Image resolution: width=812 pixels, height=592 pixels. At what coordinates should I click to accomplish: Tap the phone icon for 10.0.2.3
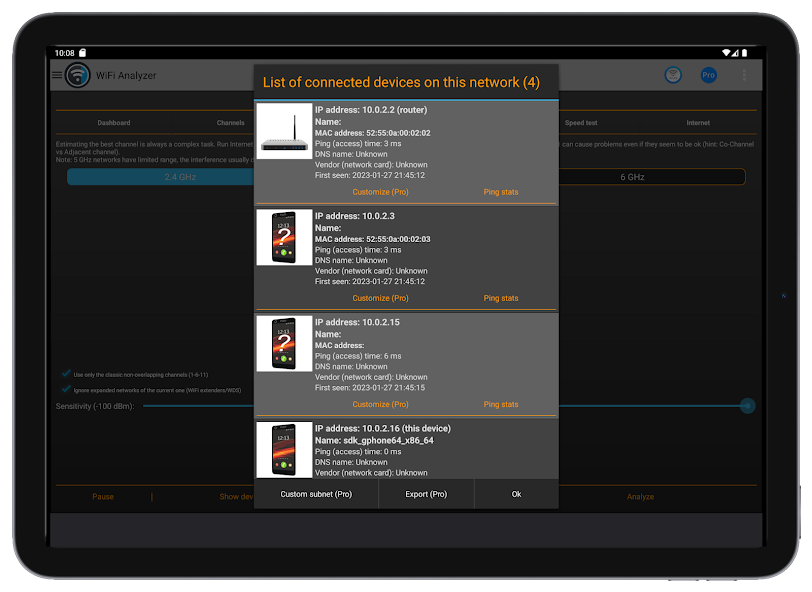pos(285,237)
